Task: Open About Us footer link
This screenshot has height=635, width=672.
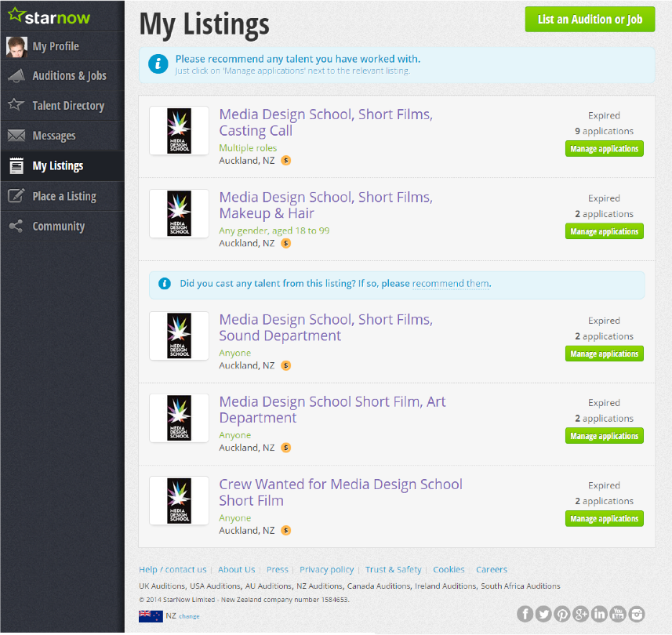Action: (x=237, y=569)
